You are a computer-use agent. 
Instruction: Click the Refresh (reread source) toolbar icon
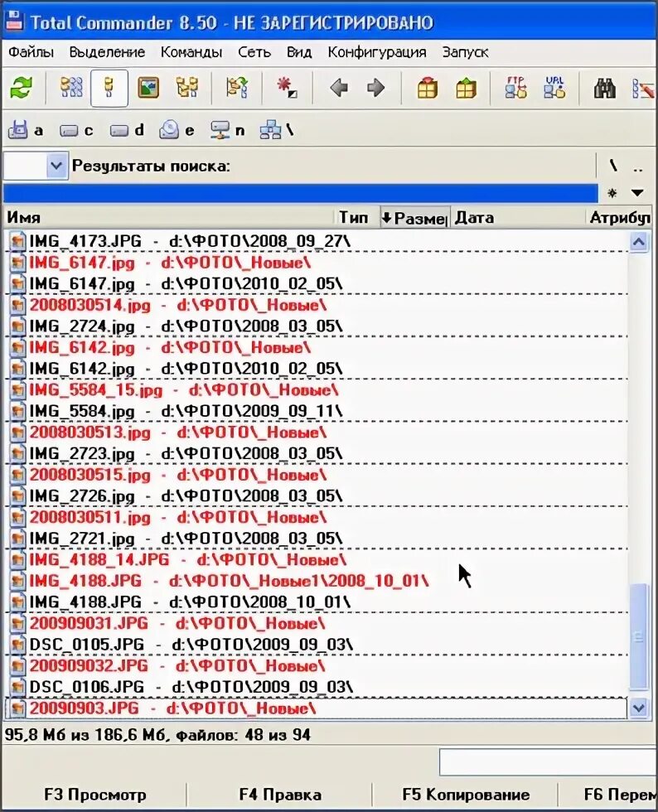tap(22, 88)
